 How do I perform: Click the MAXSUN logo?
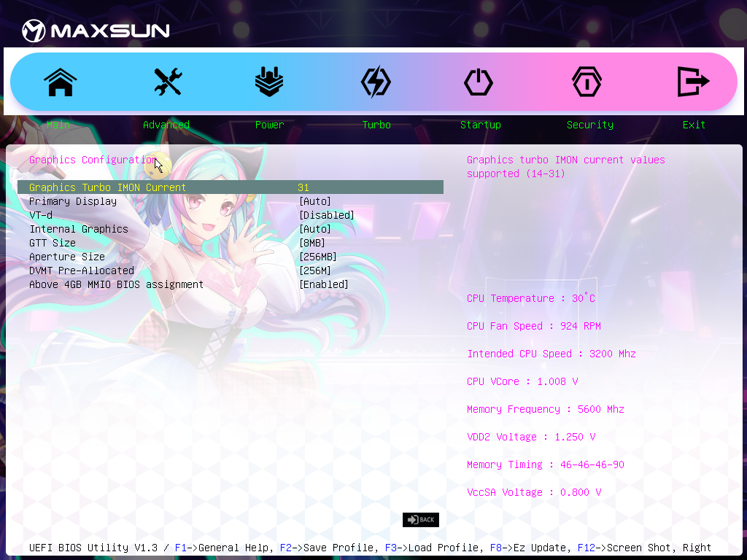pyautogui.click(x=96, y=31)
